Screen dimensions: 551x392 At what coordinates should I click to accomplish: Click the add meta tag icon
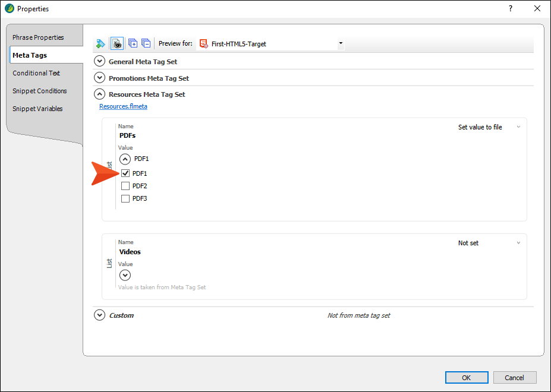click(x=100, y=43)
